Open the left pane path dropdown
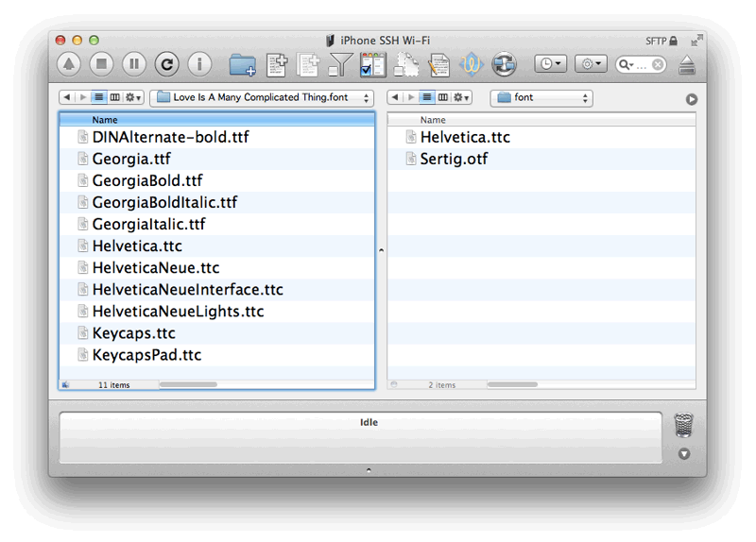The height and width of the screenshot is (542, 756). 262,97
